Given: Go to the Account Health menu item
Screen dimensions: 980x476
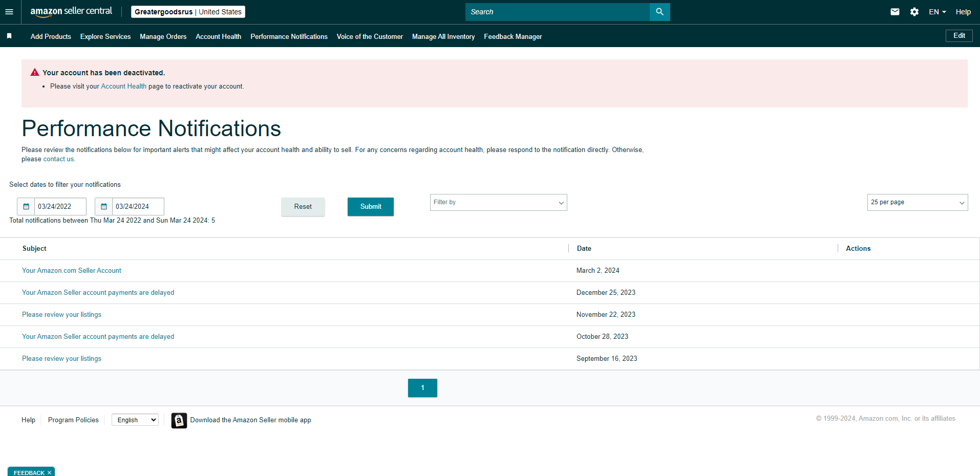Looking at the screenshot, I should 218,36.
